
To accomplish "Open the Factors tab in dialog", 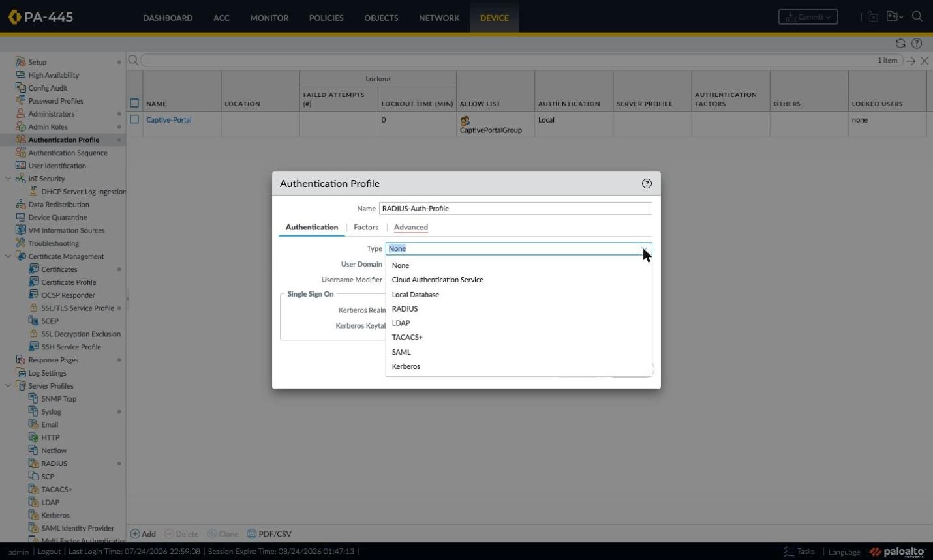I will [x=366, y=227].
